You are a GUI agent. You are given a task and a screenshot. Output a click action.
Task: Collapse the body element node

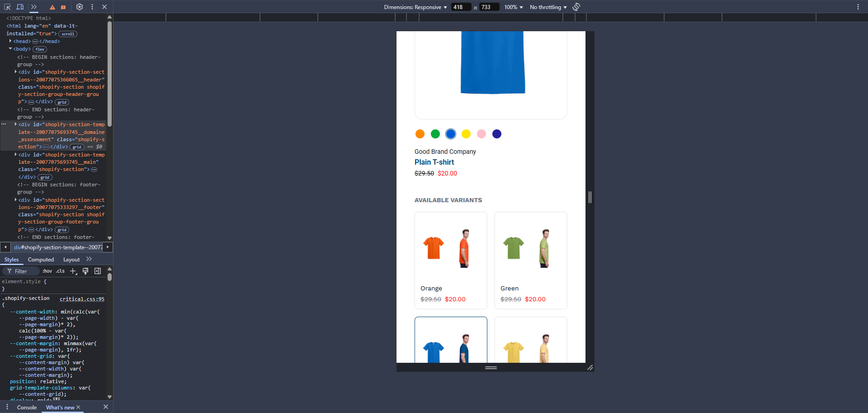10,49
